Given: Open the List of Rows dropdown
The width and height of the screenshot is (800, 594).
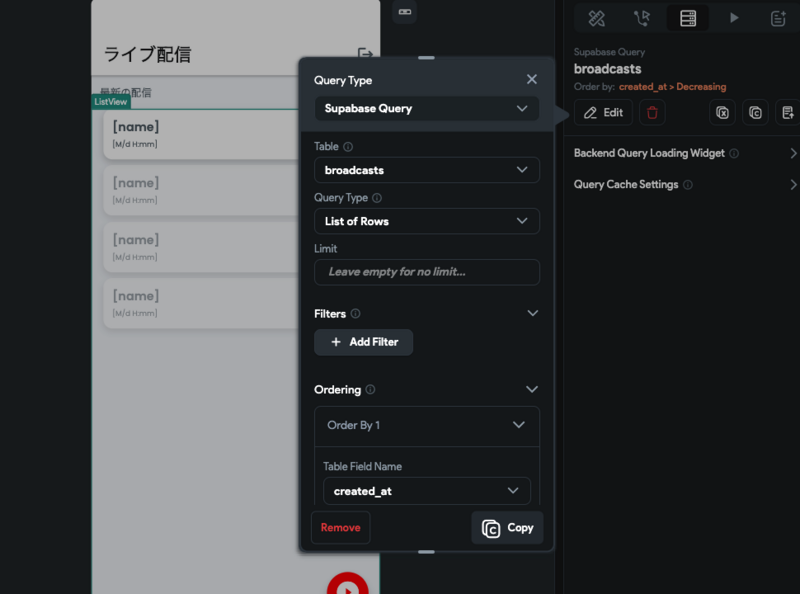Looking at the screenshot, I should (427, 221).
